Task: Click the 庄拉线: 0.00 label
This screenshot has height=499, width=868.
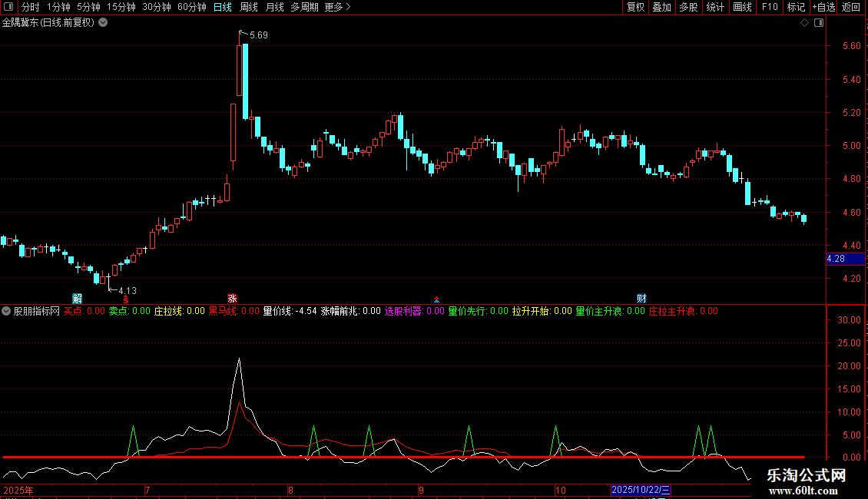Action: pyautogui.click(x=179, y=311)
